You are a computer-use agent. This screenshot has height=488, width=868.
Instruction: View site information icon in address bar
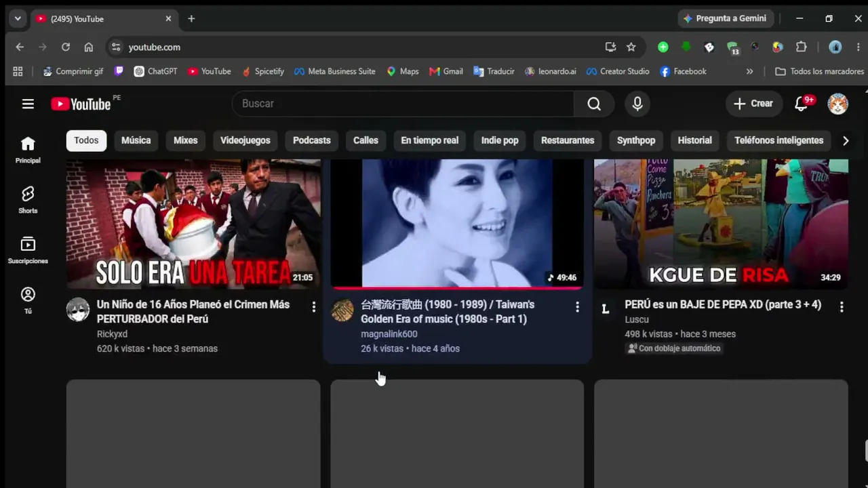[116, 47]
